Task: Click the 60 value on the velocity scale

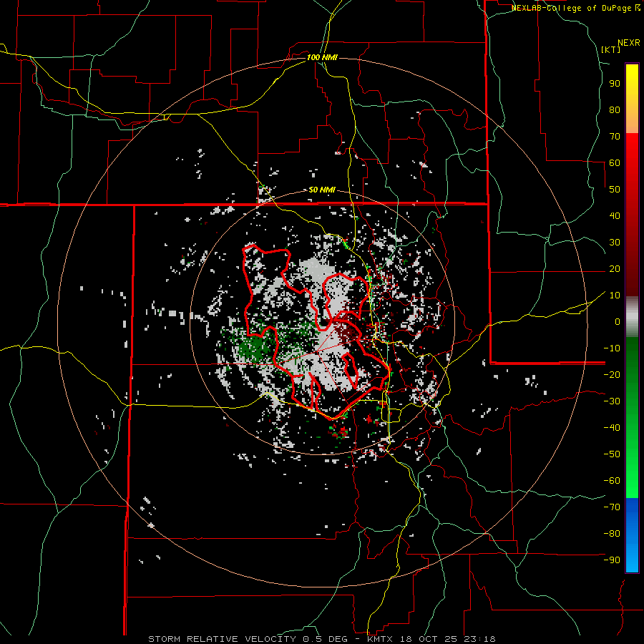Action: (615, 162)
